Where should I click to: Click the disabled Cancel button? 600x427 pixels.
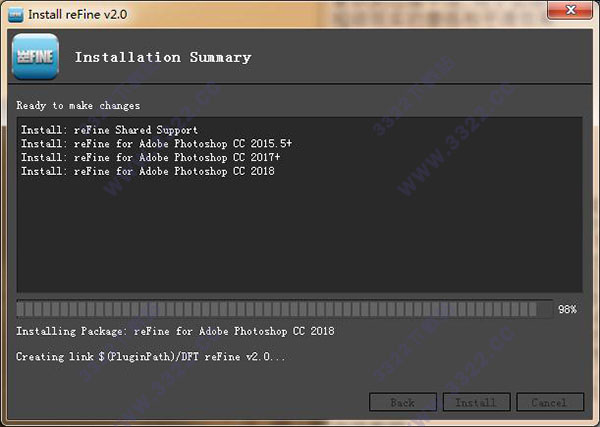tap(550, 402)
